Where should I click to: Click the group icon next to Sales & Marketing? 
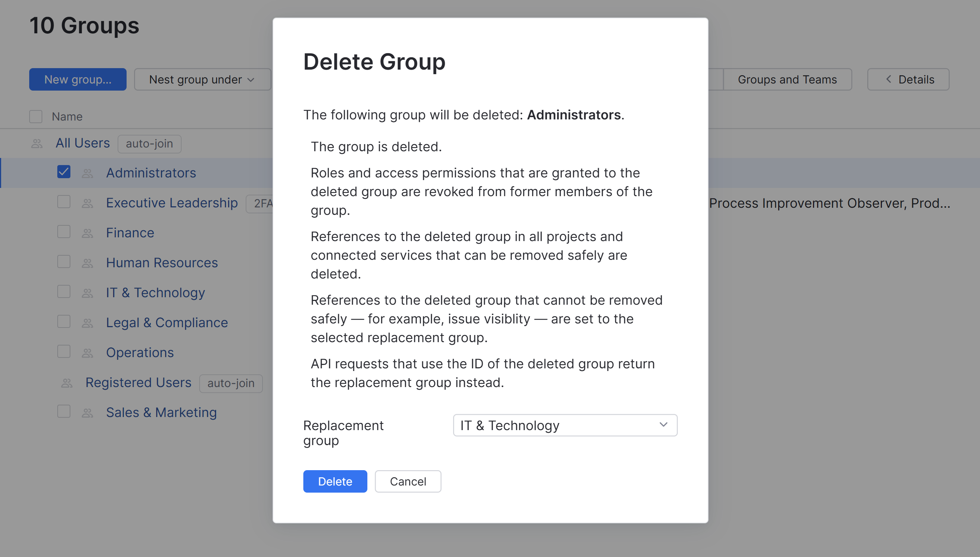point(87,412)
